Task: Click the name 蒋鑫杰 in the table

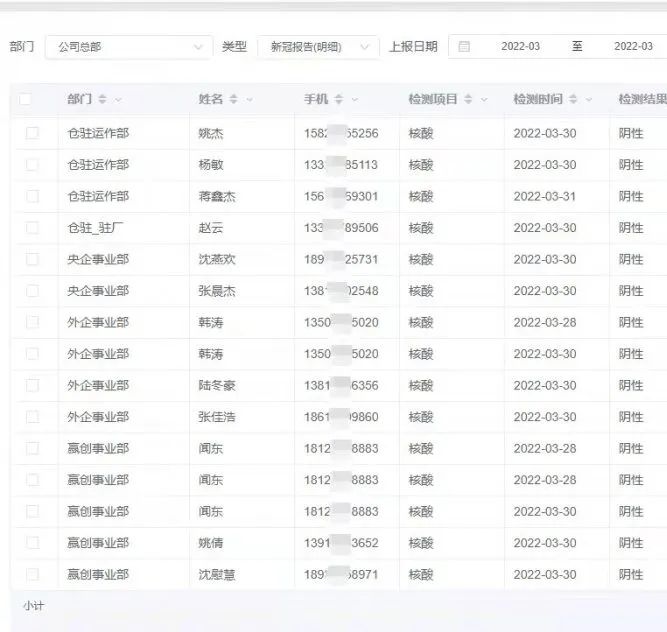Action: tap(217, 197)
